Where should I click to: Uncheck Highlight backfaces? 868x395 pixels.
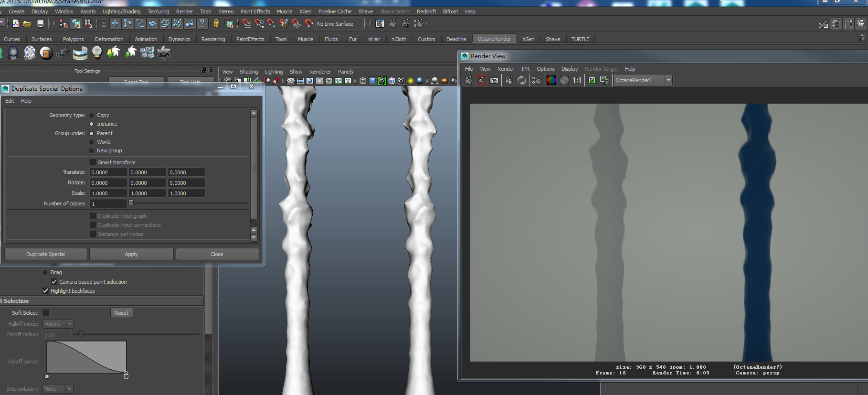(46, 291)
